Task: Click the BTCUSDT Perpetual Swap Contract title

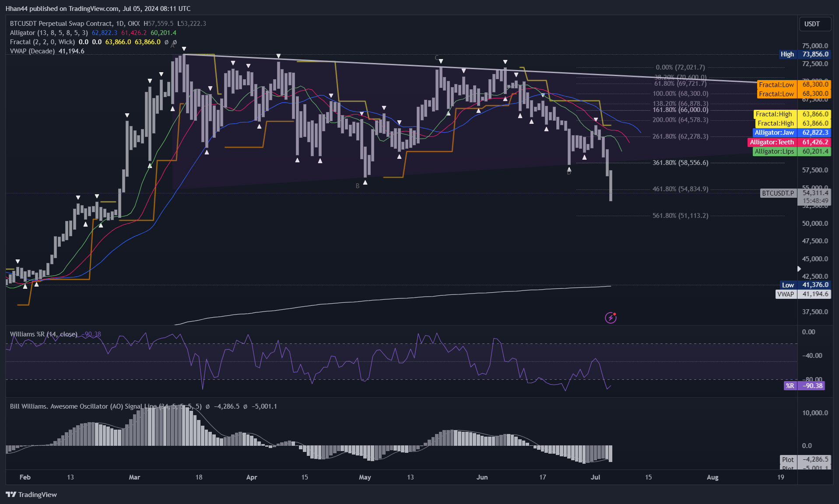Action: [75, 24]
